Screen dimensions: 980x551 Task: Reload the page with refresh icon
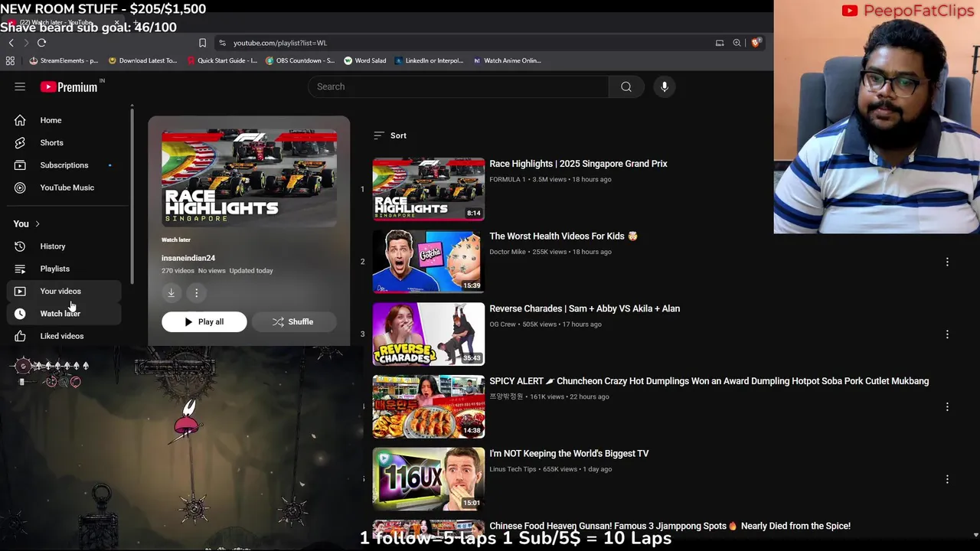(x=42, y=43)
